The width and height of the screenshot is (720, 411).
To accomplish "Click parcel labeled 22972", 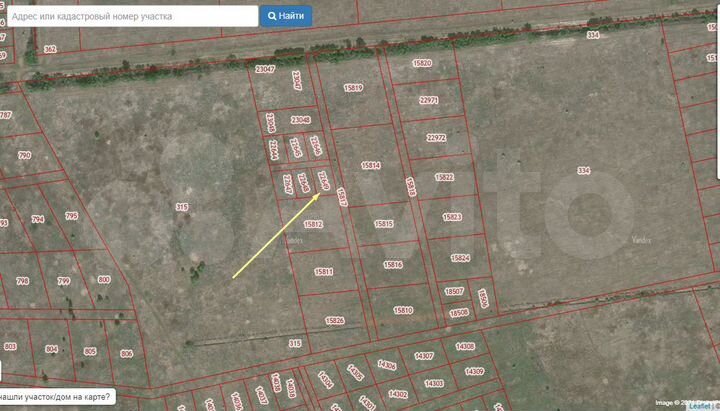I will [x=436, y=138].
